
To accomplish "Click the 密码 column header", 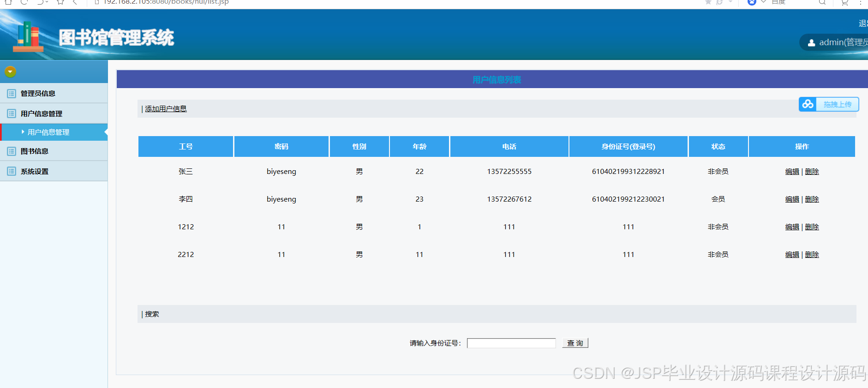I will [281, 146].
